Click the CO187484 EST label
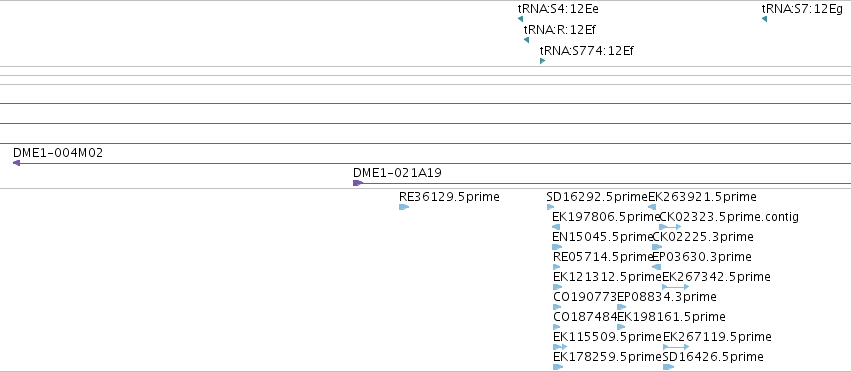The height and width of the screenshot is (372, 851). (585, 317)
